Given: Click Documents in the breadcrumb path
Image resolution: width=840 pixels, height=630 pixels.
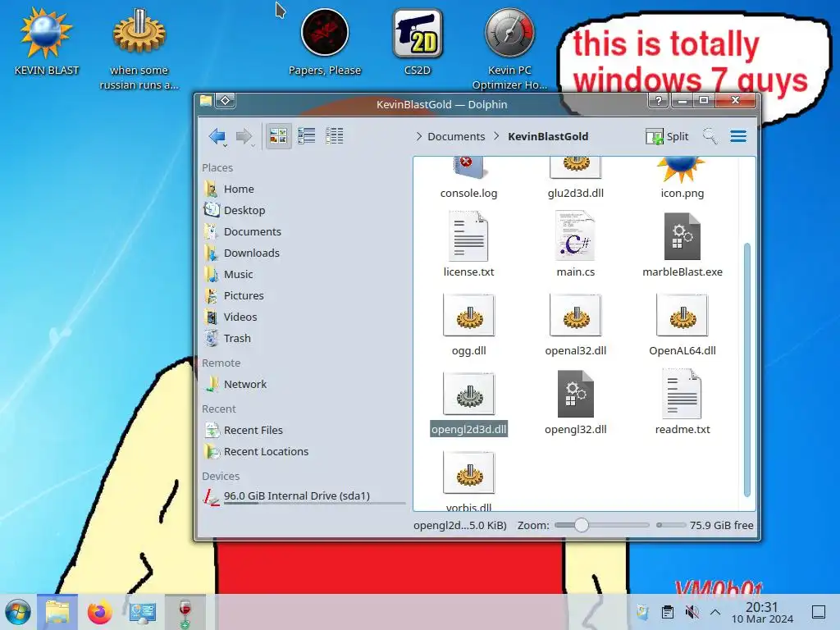Looking at the screenshot, I should click(x=456, y=137).
